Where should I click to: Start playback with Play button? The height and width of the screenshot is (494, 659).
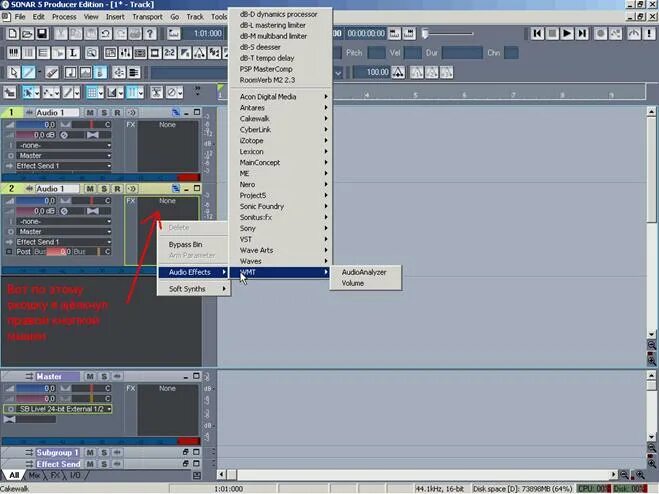[567, 34]
